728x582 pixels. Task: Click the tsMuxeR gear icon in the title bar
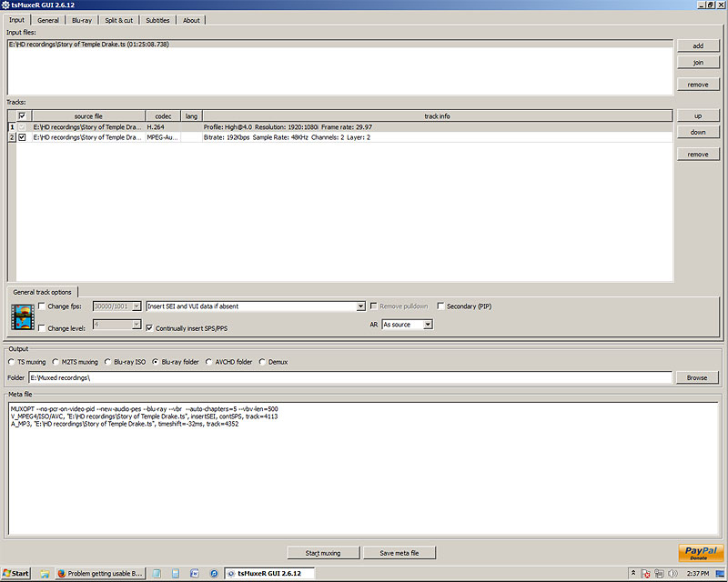(x=5, y=5)
